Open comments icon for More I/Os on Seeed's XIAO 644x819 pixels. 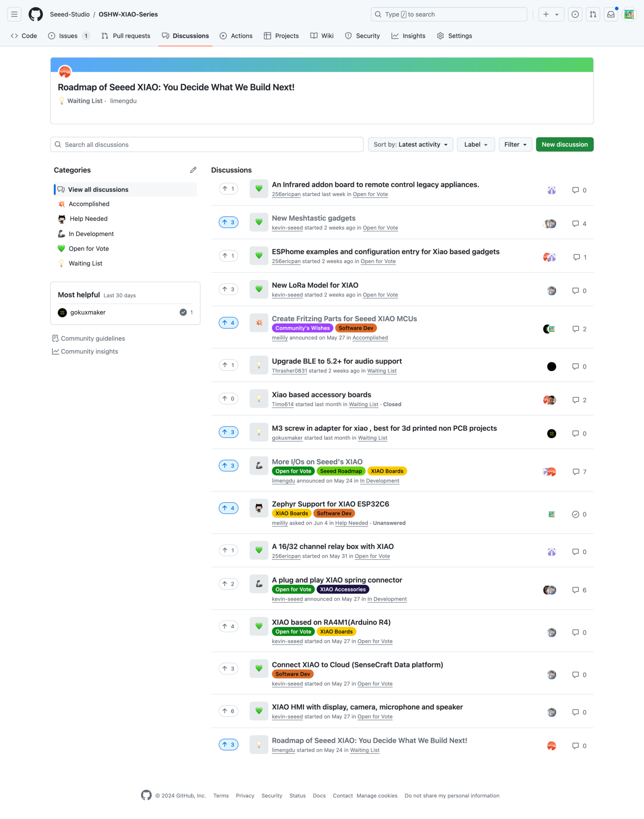(579, 472)
